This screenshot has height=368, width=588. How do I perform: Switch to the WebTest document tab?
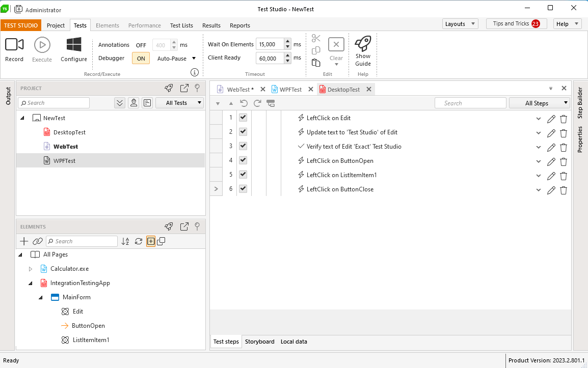tap(240, 89)
